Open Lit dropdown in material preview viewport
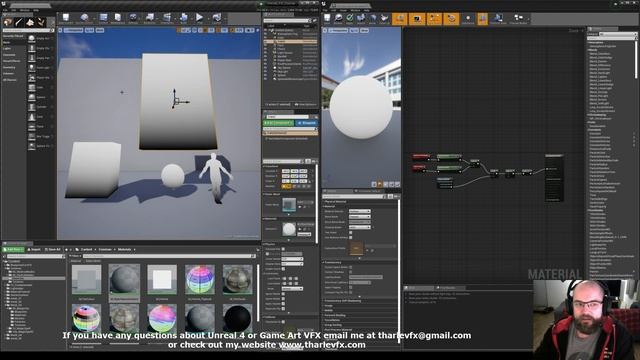This screenshot has height=360, width=640. pyautogui.click(x=354, y=31)
